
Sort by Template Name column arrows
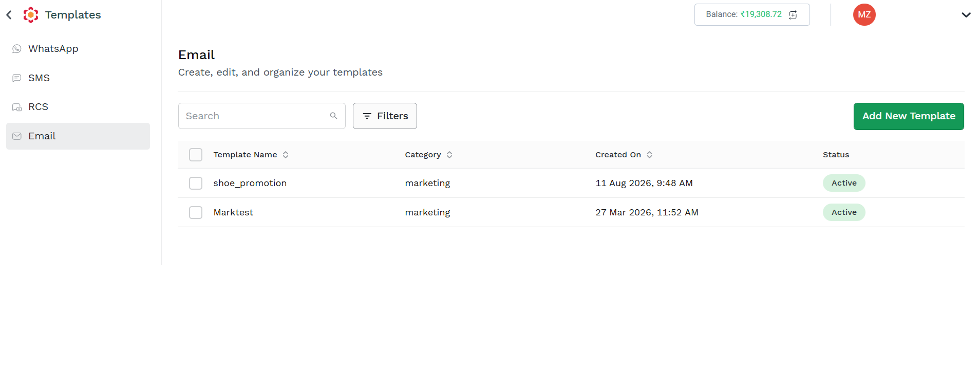point(286,155)
